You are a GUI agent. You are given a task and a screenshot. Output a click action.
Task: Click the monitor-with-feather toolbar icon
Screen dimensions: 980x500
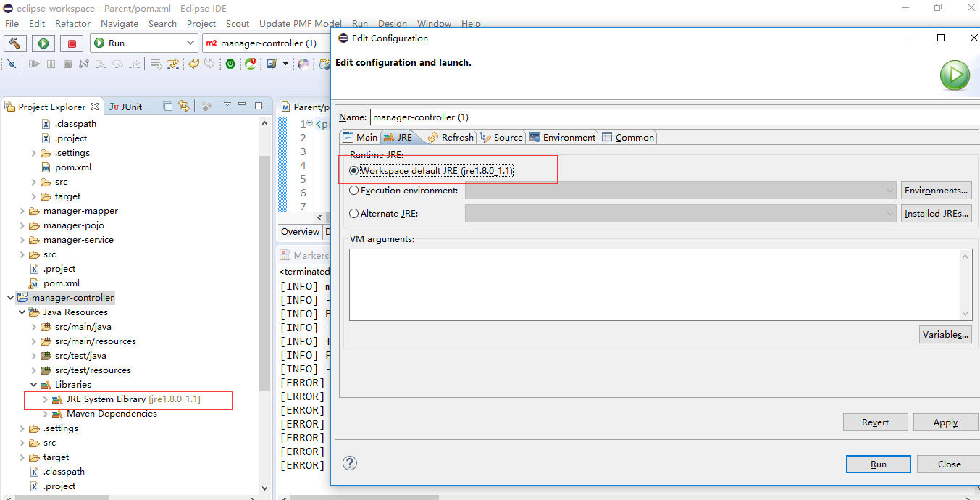[272, 64]
